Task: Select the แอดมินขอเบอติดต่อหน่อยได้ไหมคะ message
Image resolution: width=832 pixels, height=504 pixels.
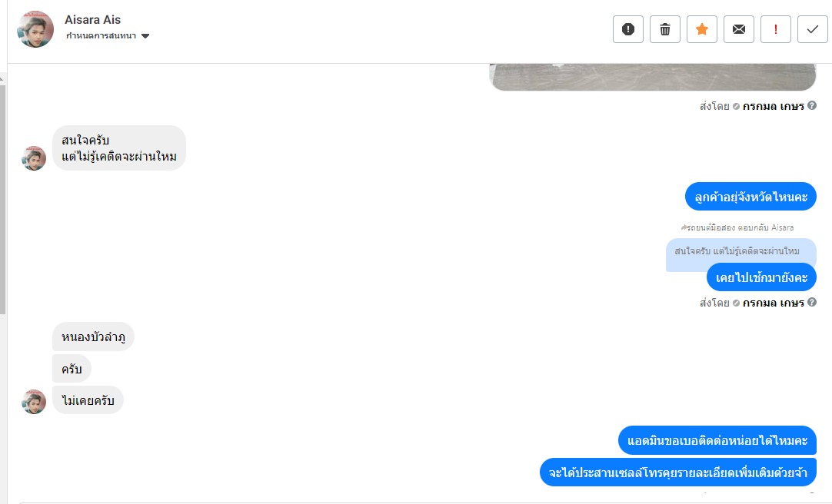Action: point(717,440)
